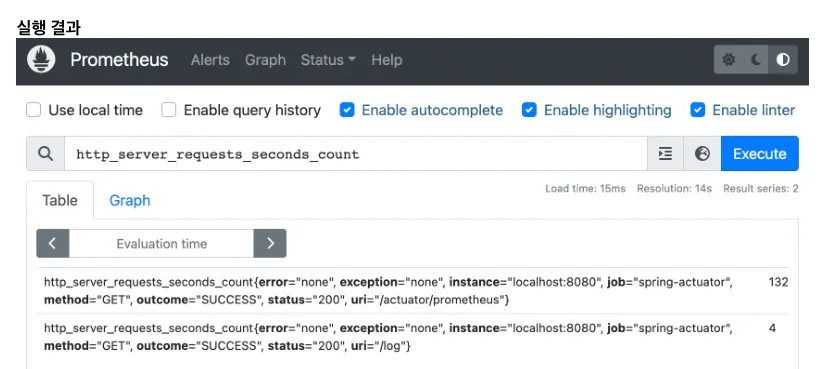Image resolution: width=822 pixels, height=369 pixels.
Task: Click the Prometheus flame logo
Action: [x=41, y=60]
